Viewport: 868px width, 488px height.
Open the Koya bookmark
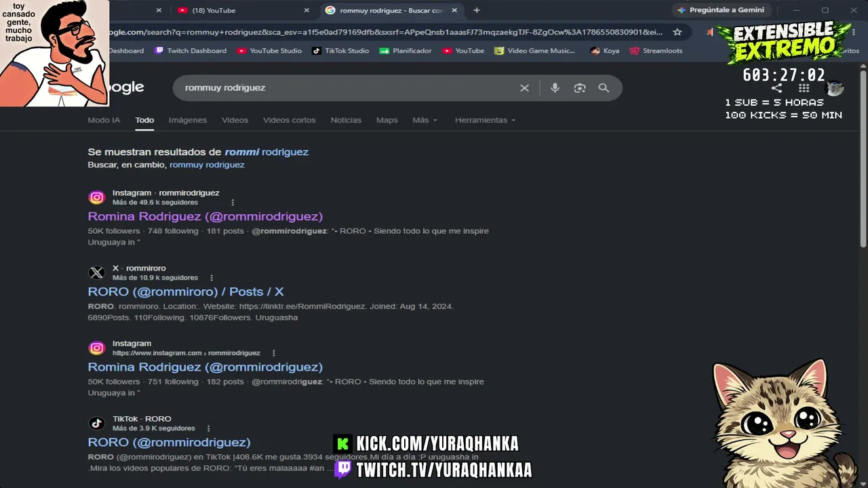click(605, 51)
